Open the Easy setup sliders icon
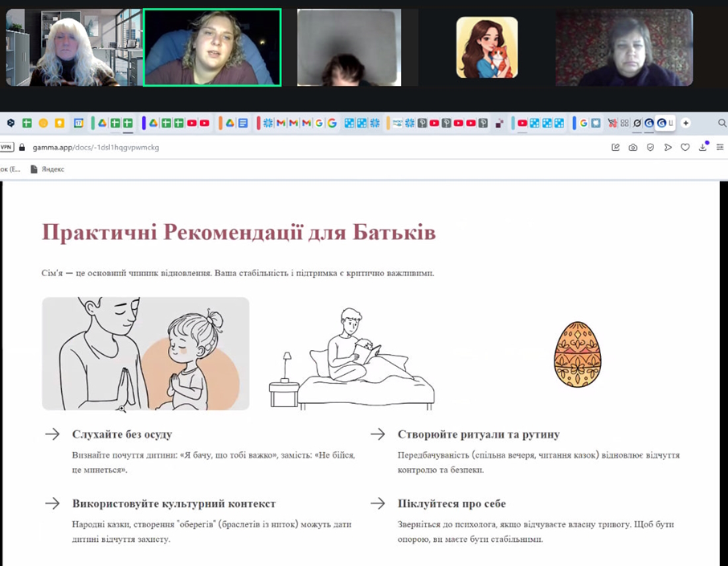The width and height of the screenshot is (728, 566). [x=720, y=148]
